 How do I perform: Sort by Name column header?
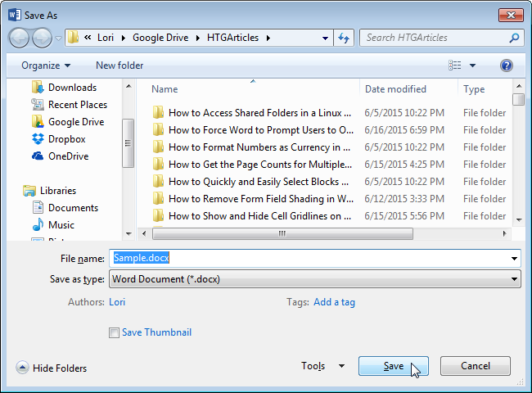pyautogui.click(x=165, y=89)
